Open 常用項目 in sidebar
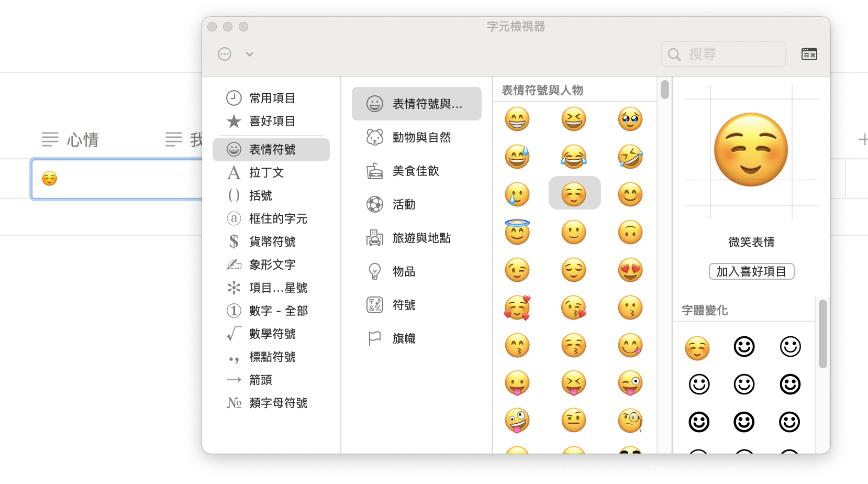 (271, 98)
